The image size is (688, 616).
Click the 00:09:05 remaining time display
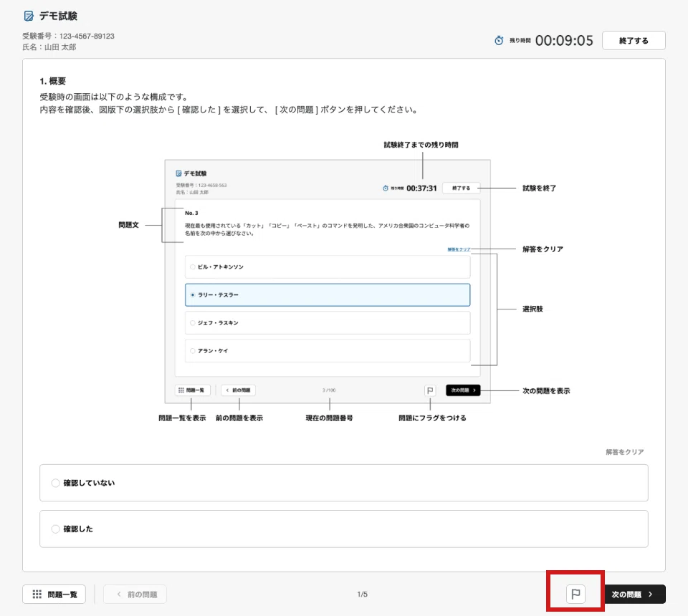[564, 40]
